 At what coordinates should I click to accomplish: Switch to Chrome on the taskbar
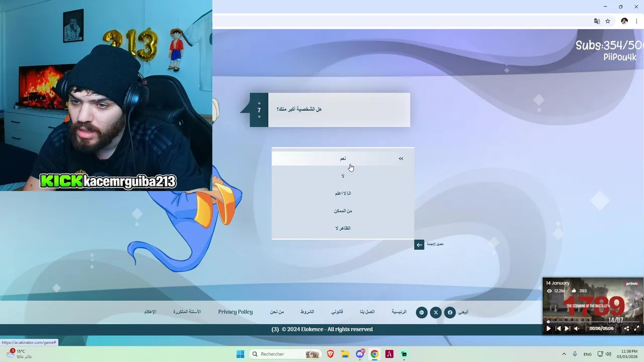374,354
